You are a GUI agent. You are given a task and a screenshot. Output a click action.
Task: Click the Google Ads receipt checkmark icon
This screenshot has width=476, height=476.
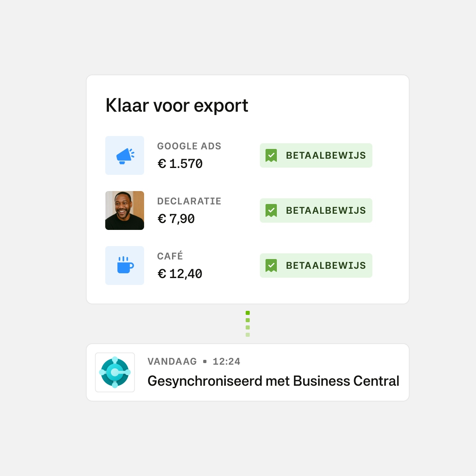pos(271,155)
